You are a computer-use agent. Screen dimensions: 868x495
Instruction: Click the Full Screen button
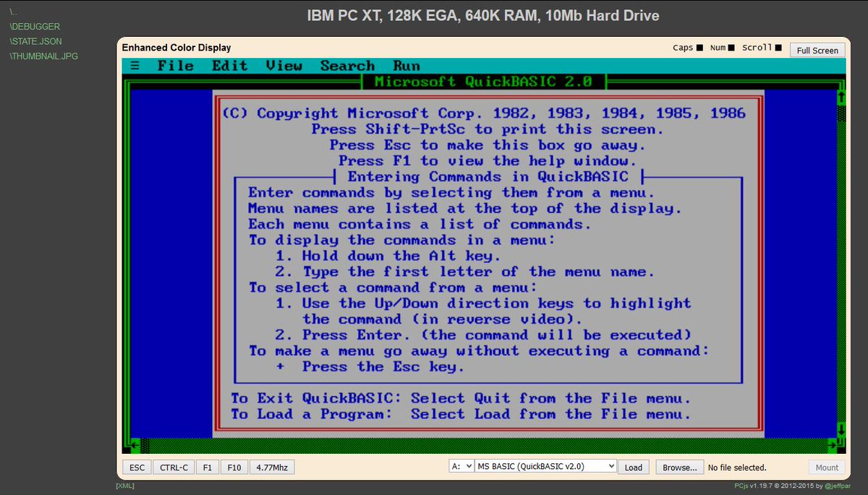(x=817, y=50)
